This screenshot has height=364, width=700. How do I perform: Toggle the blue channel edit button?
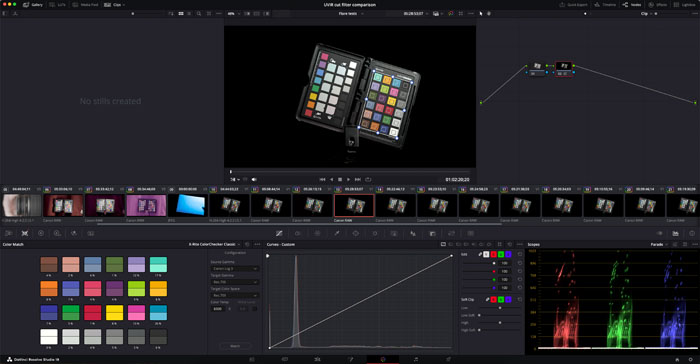tap(508, 254)
